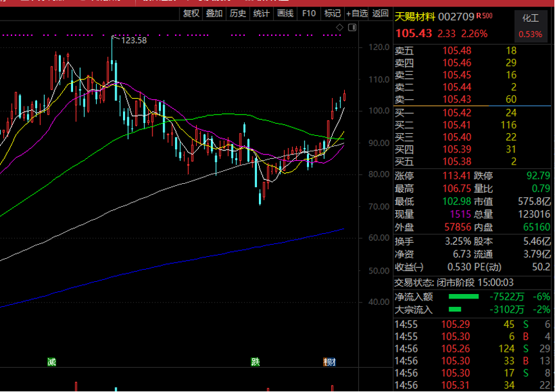
Task: Click the 跌停 value 92.79
Action: tap(538, 176)
